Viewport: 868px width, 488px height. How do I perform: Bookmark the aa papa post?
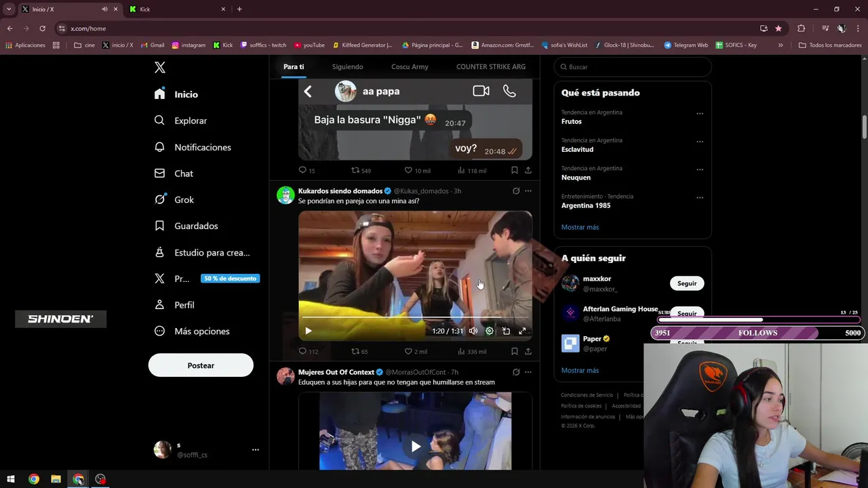click(x=515, y=170)
